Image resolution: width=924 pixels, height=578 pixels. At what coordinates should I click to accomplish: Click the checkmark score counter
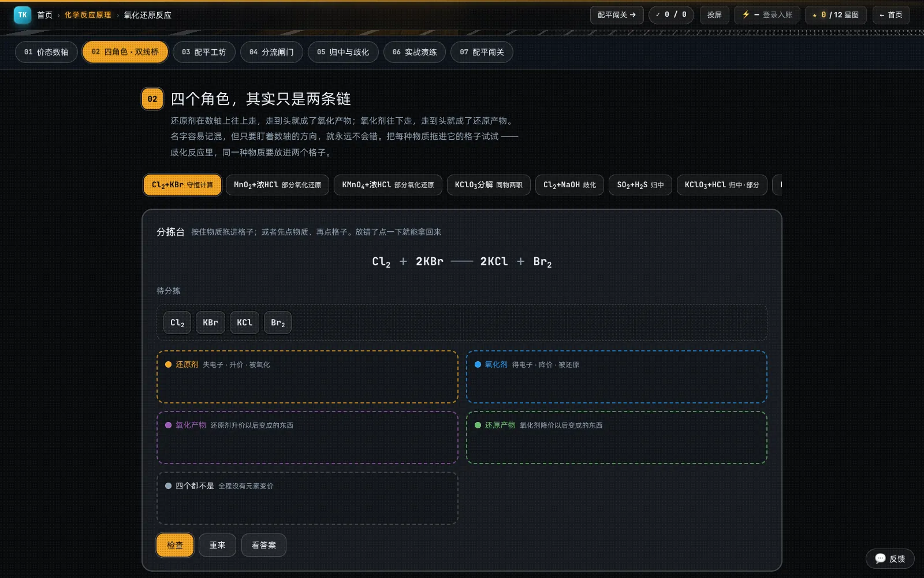click(x=671, y=15)
